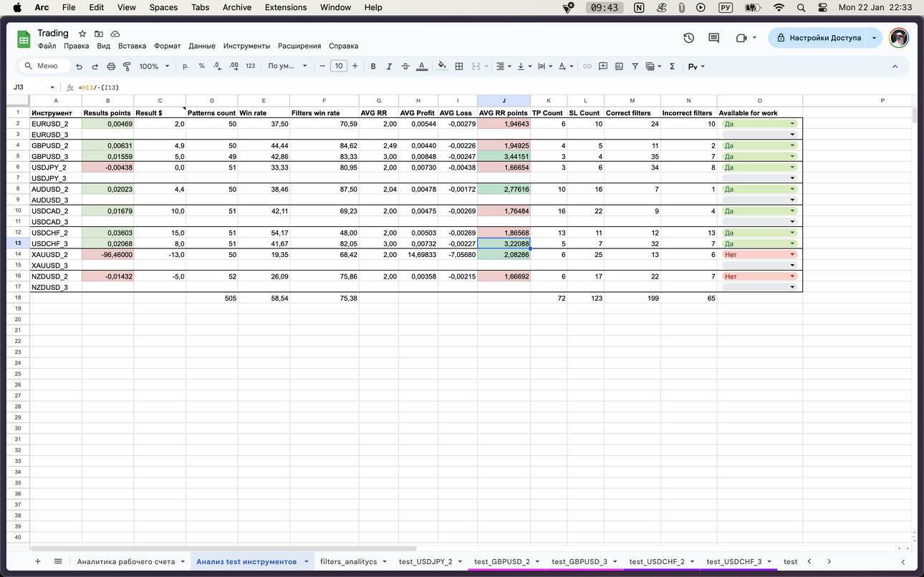Select the paint format tool
The image size is (924, 577).
[x=127, y=67]
